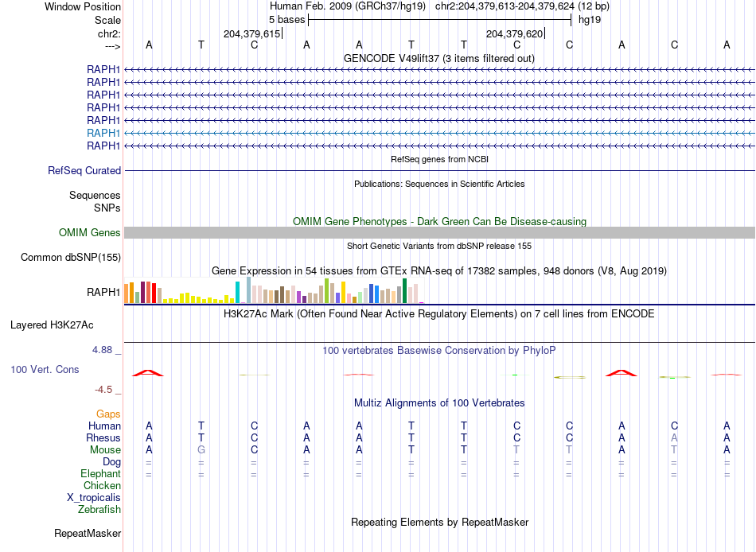Screen dimensions: 756x552
Task: Open the GTEx Gene Expression track title
Action: [439, 271]
